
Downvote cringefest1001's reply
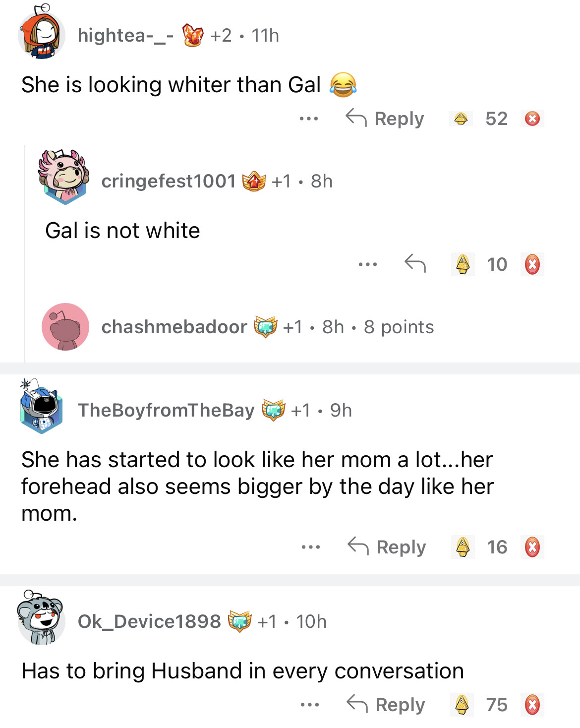point(532,264)
